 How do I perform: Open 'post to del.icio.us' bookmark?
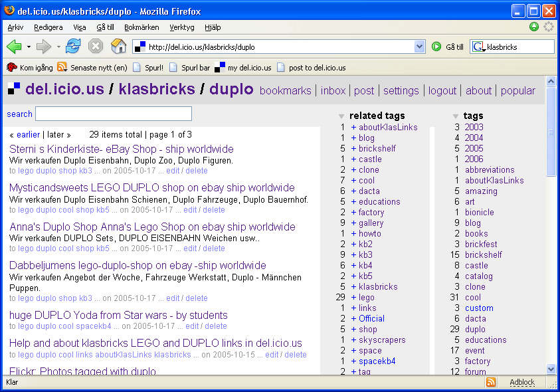[312, 68]
